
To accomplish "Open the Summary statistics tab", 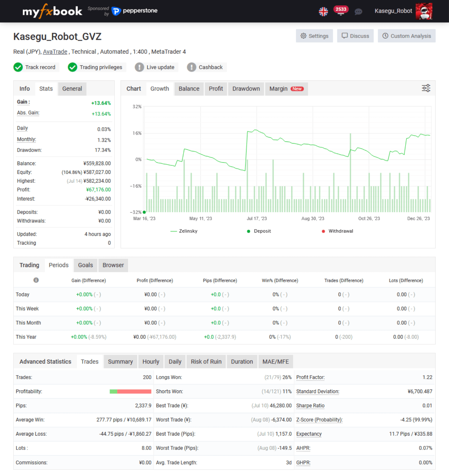I will [120, 362].
